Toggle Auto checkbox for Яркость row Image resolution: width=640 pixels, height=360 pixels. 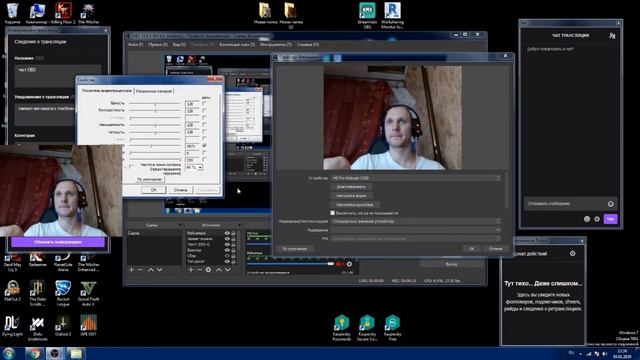click(204, 104)
